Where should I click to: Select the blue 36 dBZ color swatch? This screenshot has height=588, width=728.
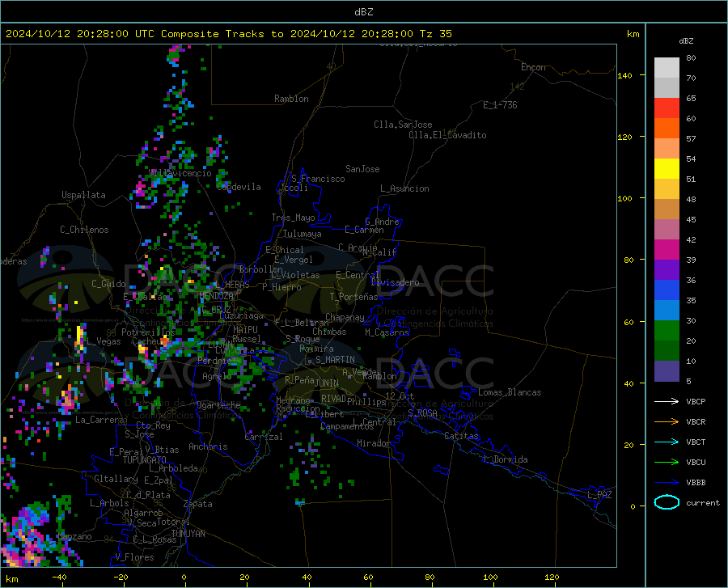pos(667,290)
